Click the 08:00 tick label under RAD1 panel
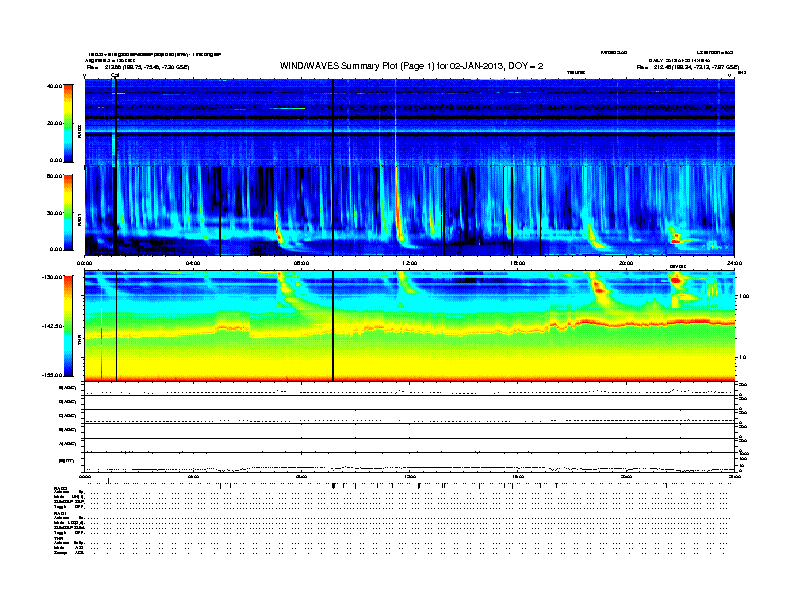Viewport: 792px width, 612px height. [301, 263]
